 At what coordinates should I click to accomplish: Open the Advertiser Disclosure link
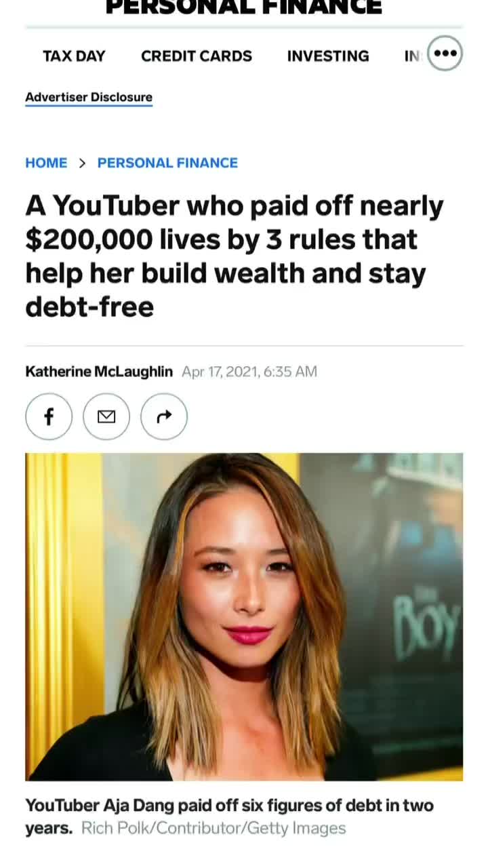tap(89, 97)
